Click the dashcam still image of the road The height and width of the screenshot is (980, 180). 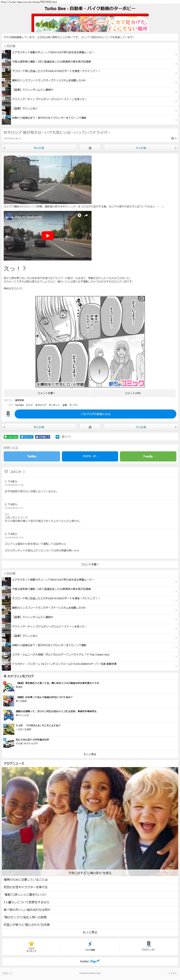(47, 180)
